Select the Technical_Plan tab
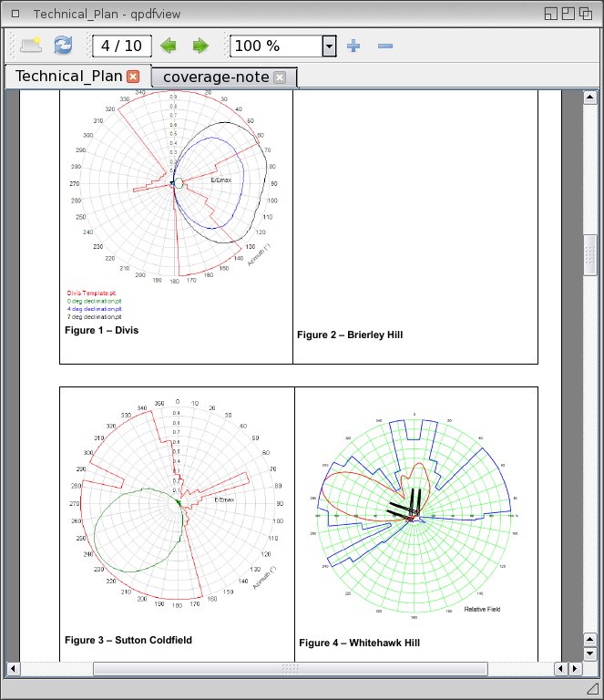This screenshot has width=604, height=700. click(68, 77)
